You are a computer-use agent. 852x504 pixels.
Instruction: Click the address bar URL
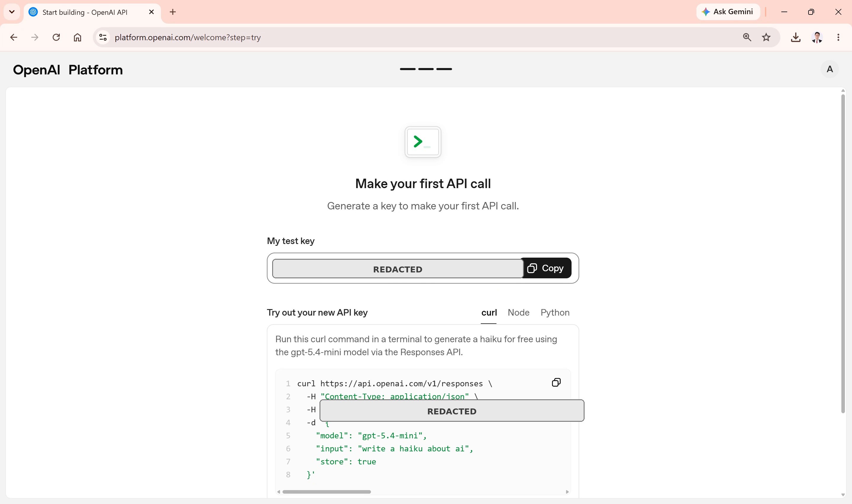tap(188, 37)
